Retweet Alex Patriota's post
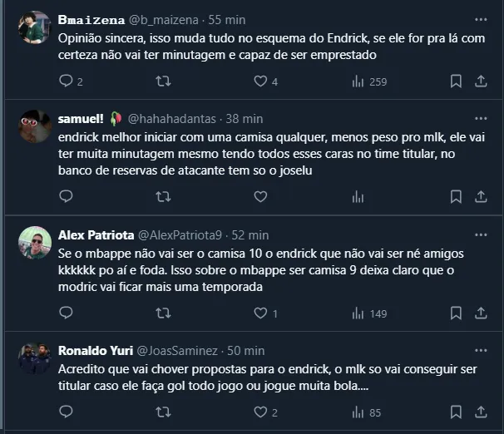Image resolution: width=504 pixels, height=434 pixels. (164, 313)
